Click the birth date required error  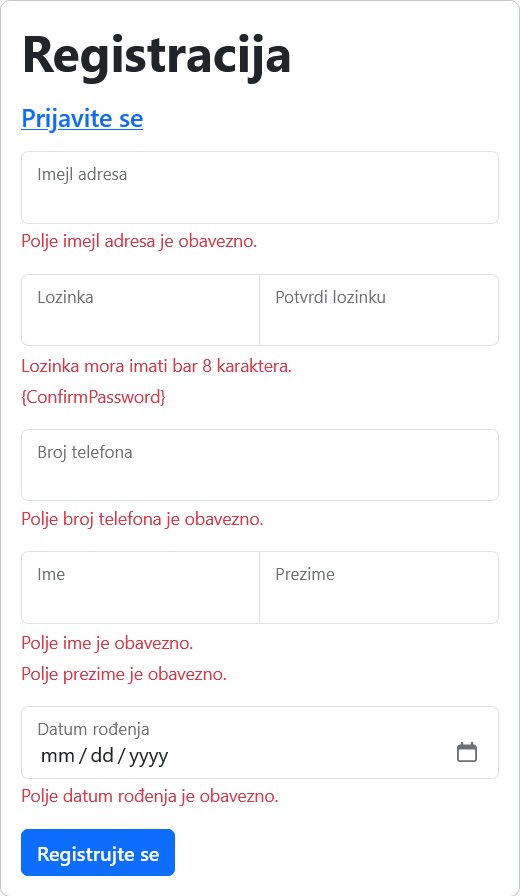click(150, 796)
